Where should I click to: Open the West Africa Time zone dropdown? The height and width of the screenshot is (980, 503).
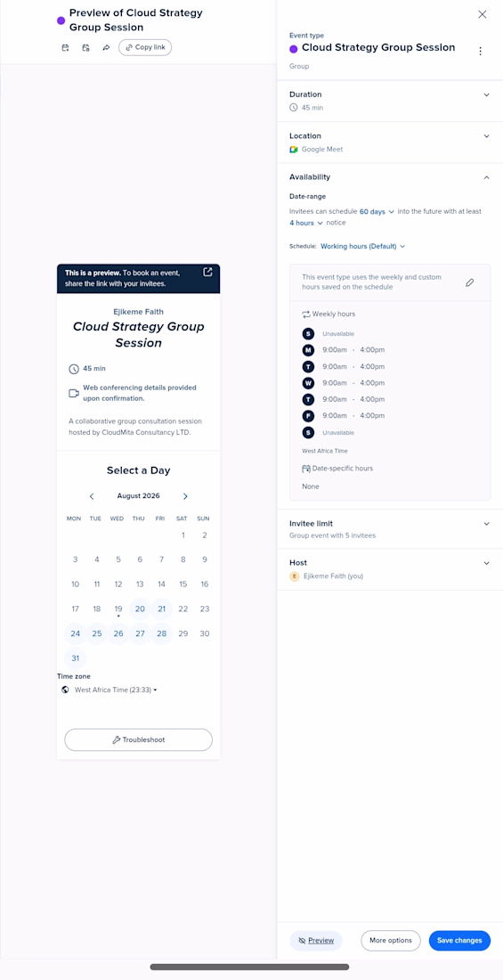(116, 690)
